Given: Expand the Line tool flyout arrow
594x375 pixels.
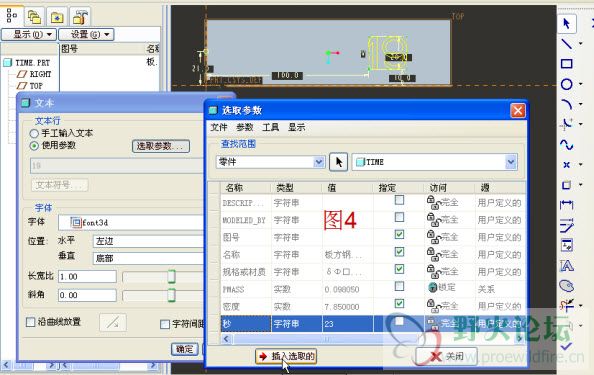Looking at the screenshot, I should coord(581,44).
